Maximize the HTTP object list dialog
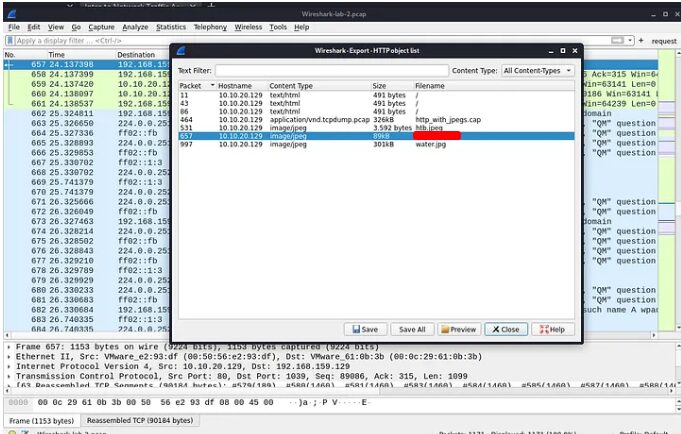 point(562,50)
